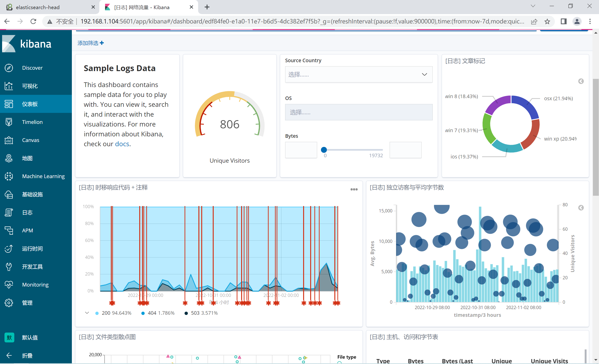Open the wrench dev tools icon
This screenshot has height=364, width=599.
tap(9, 267)
